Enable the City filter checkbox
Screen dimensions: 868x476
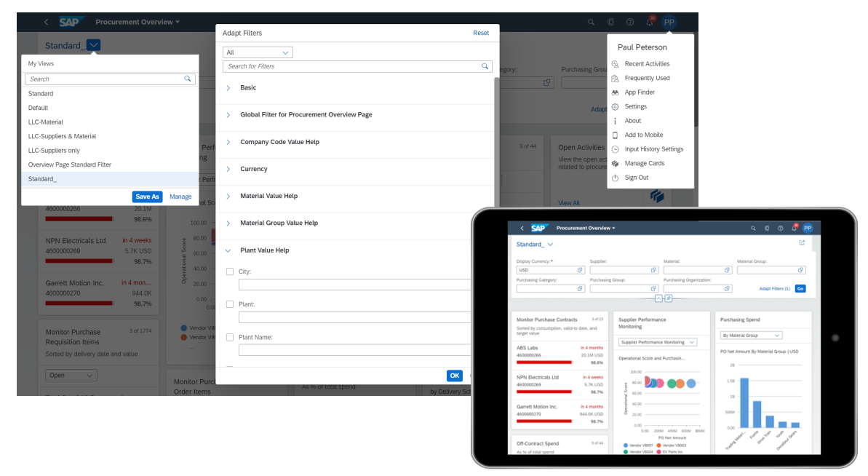(x=230, y=271)
